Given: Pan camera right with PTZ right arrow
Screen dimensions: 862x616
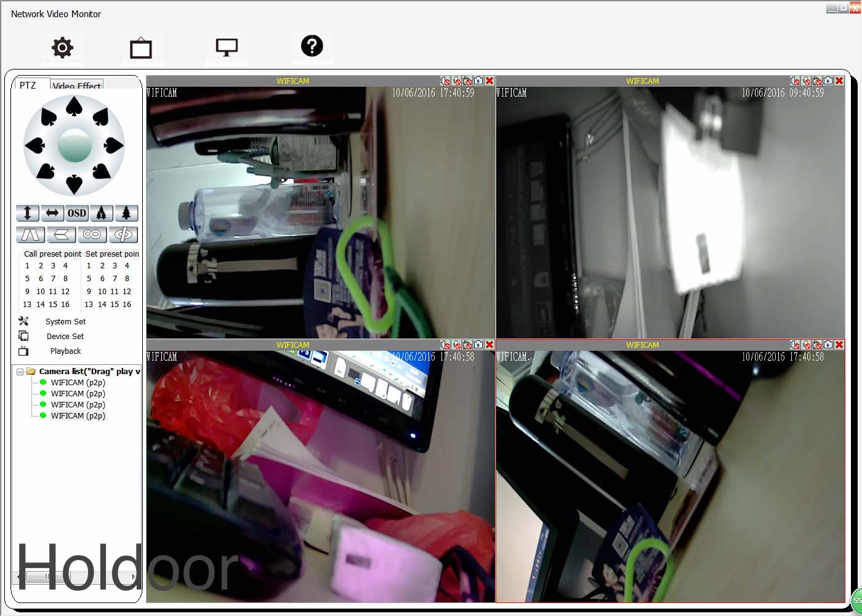Looking at the screenshot, I should [x=114, y=146].
